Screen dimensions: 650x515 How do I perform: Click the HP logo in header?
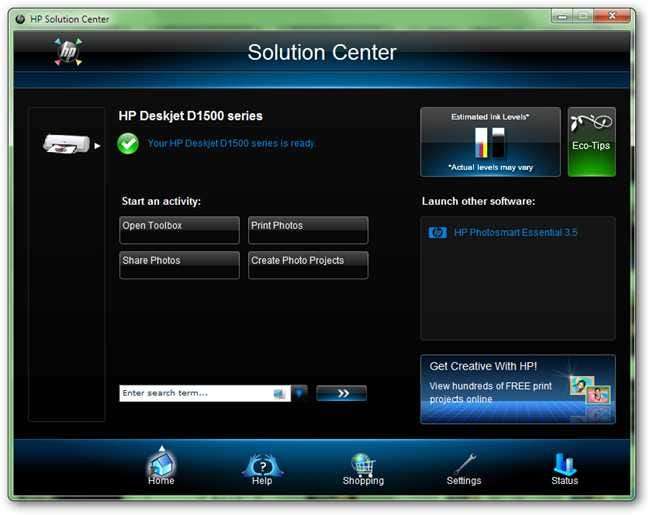tap(68, 52)
